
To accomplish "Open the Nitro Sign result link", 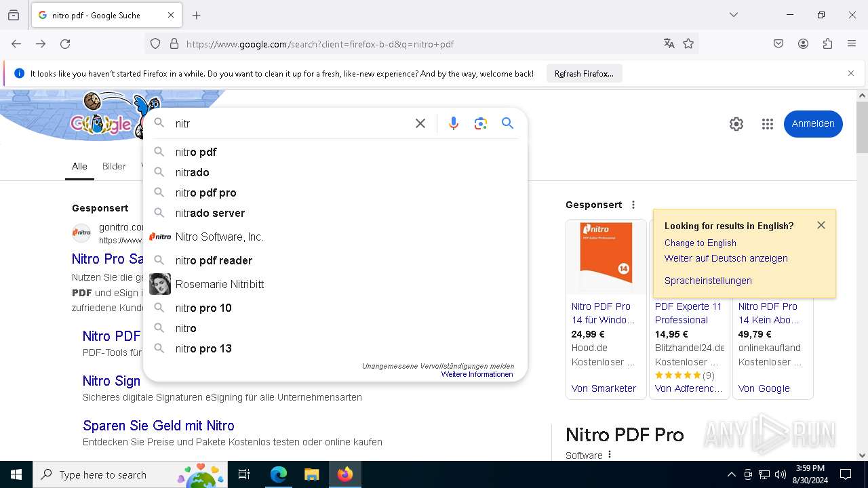I will 111,381.
